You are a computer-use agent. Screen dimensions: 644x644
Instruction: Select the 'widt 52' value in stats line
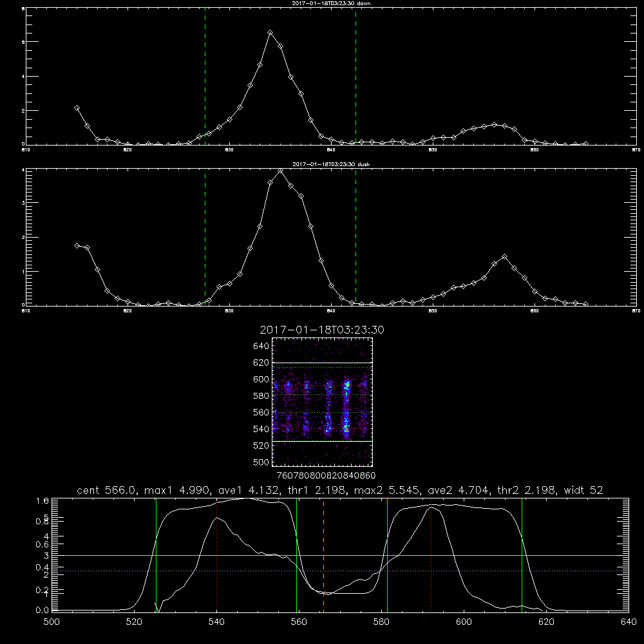[583, 490]
